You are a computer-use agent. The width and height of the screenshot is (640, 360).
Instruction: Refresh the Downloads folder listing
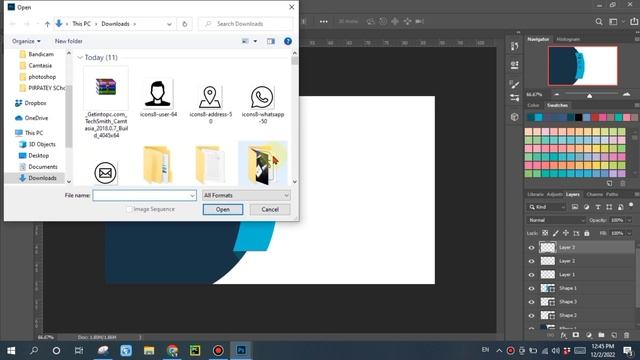184,24
